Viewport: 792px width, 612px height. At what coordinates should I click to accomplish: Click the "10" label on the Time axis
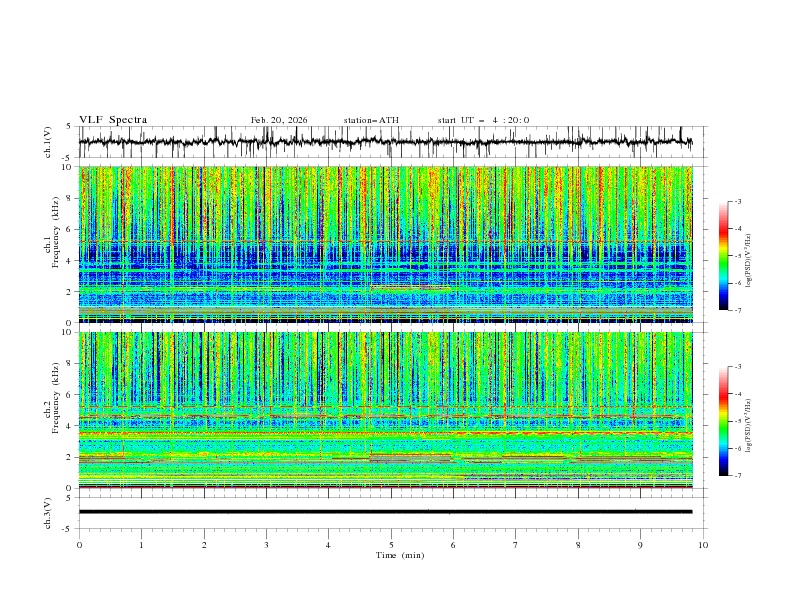pos(703,545)
